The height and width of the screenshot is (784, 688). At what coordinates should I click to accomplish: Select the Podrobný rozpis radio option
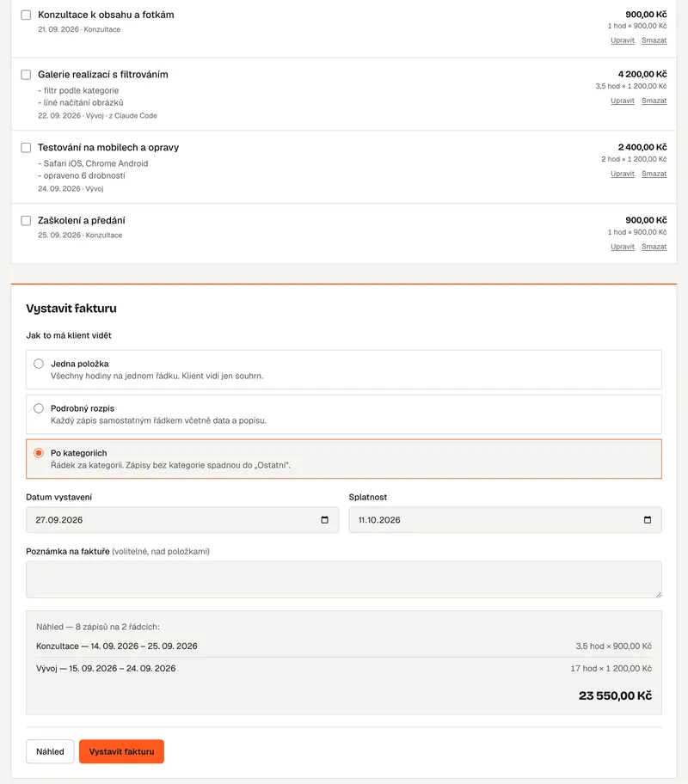tap(39, 408)
